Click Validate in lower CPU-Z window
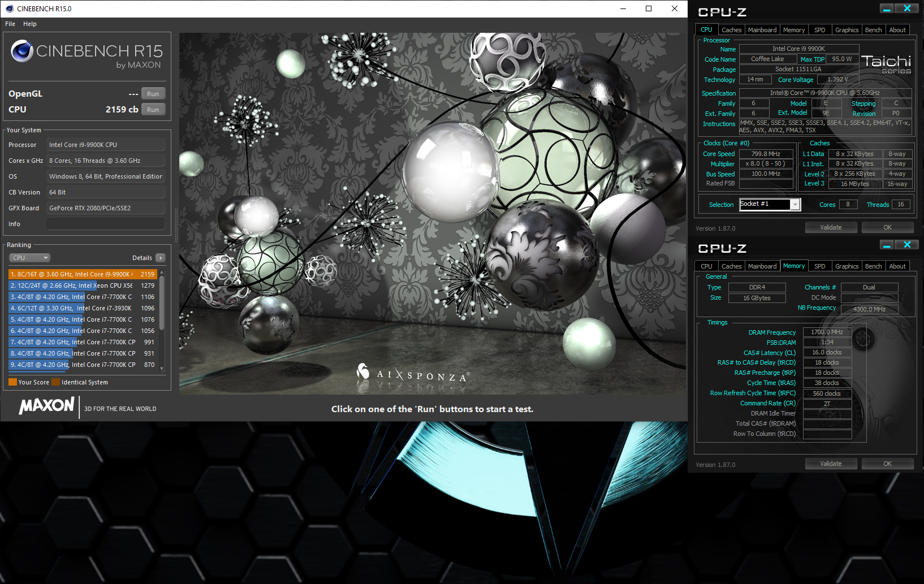924x584 pixels. 831,464
